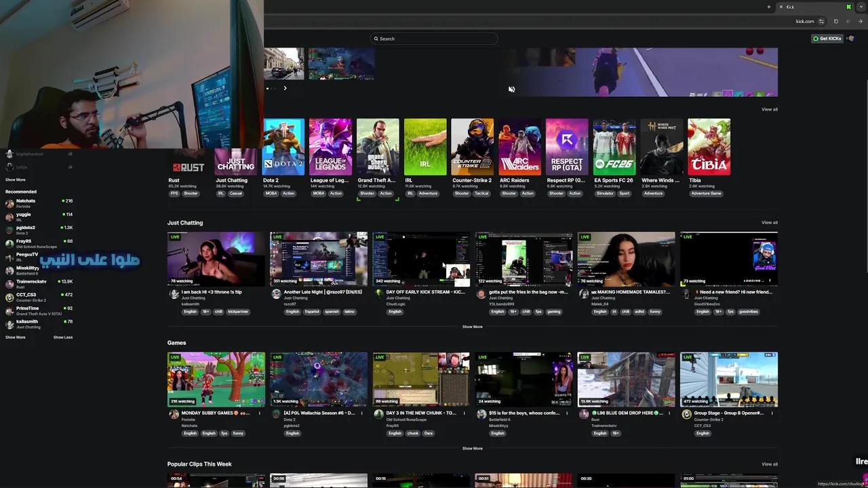Screen dimensions: 868x488
Task: Expand sidebar Show More above Recommended
Action: (16, 180)
